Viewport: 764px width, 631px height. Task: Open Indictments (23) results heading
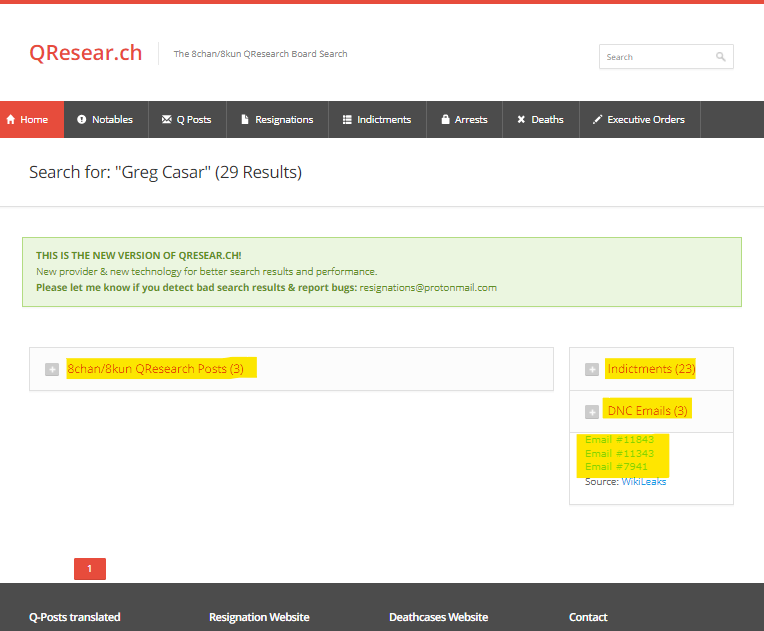pyautogui.click(x=651, y=369)
